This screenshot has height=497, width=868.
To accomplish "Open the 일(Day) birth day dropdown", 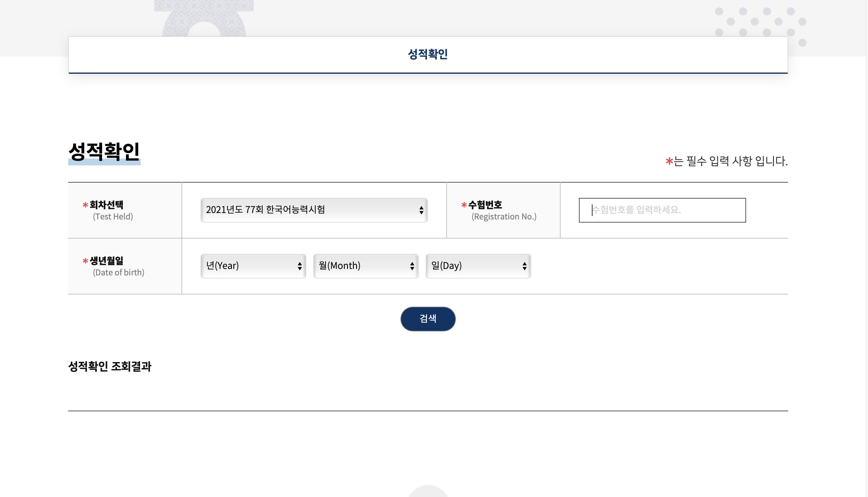I will [478, 266].
